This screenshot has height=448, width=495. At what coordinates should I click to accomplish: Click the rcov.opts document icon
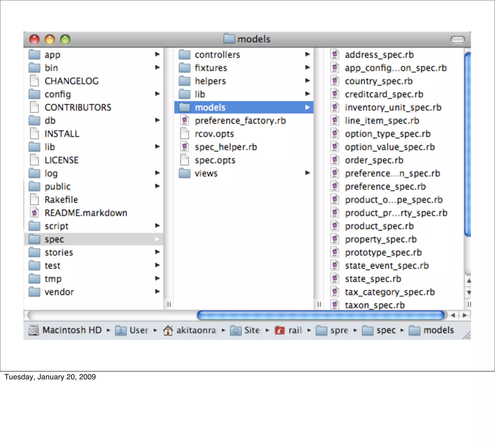click(185, 134)
